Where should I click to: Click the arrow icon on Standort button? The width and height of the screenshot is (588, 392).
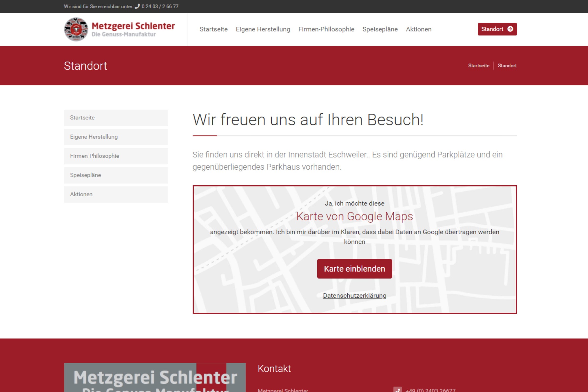510,29
